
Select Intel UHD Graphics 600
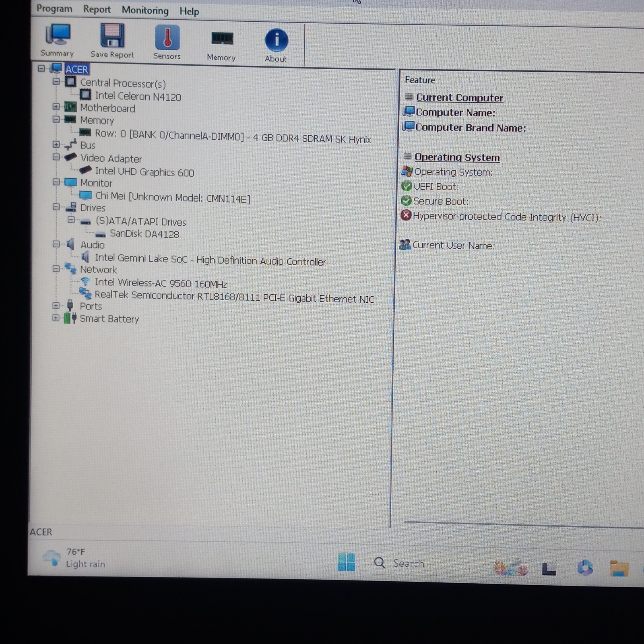(x=144, y=172)
